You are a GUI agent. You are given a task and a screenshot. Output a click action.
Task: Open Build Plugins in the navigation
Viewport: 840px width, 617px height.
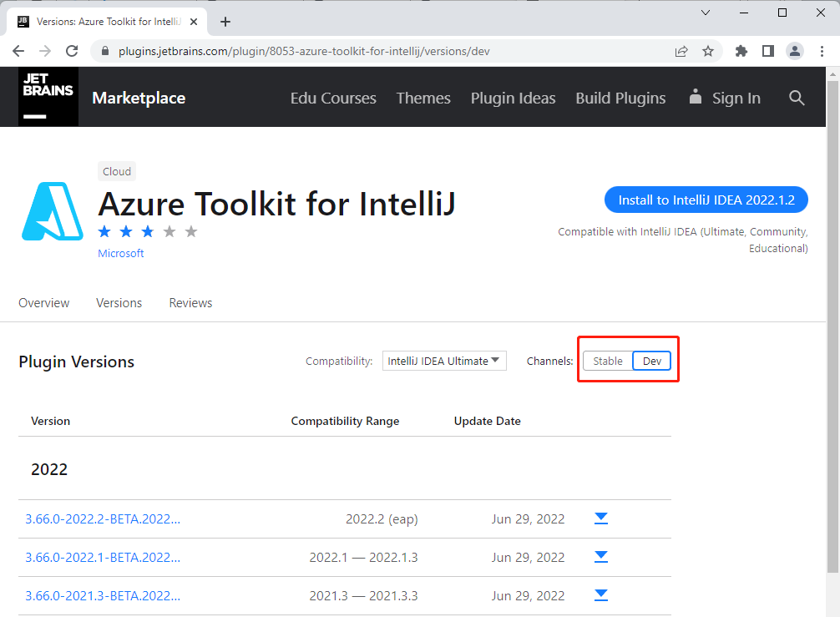(620, 98)
